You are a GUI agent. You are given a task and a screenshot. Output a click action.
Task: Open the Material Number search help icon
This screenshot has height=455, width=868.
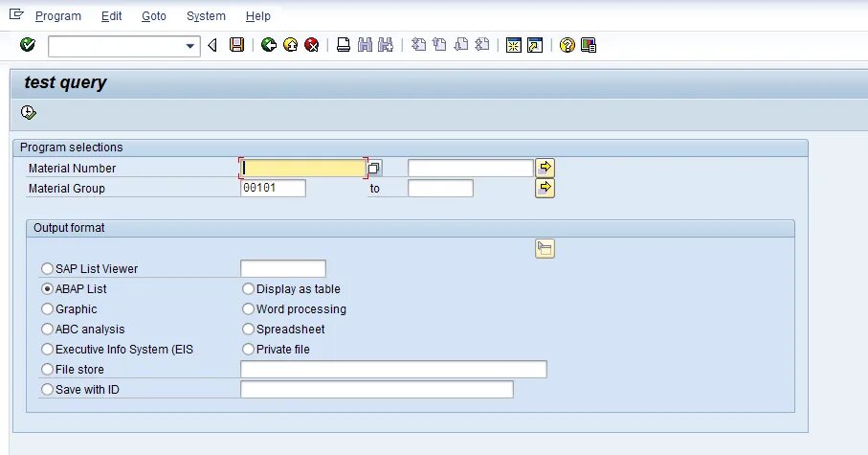(374, 168)
